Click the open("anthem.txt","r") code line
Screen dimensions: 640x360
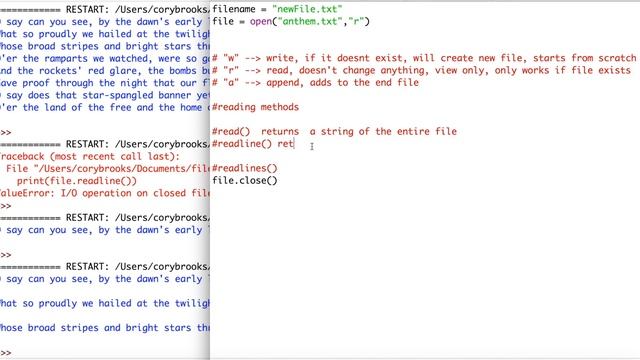[291, 21]
